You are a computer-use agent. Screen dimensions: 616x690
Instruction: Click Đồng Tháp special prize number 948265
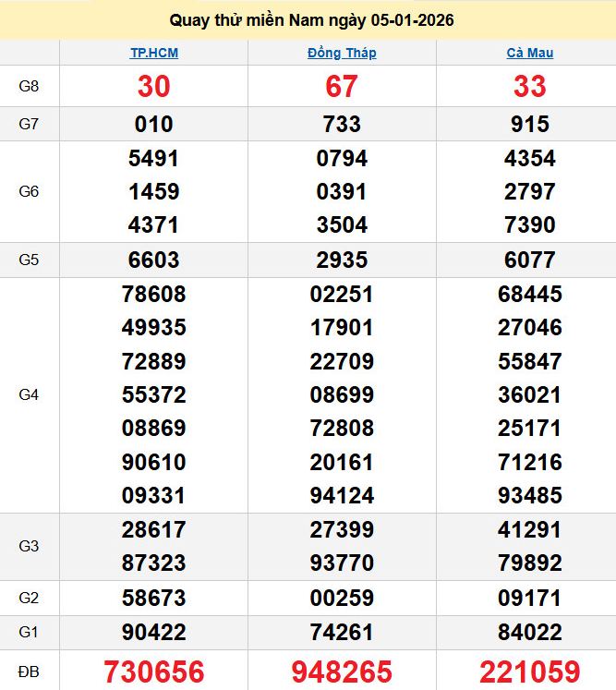click(x=342, y=672)
